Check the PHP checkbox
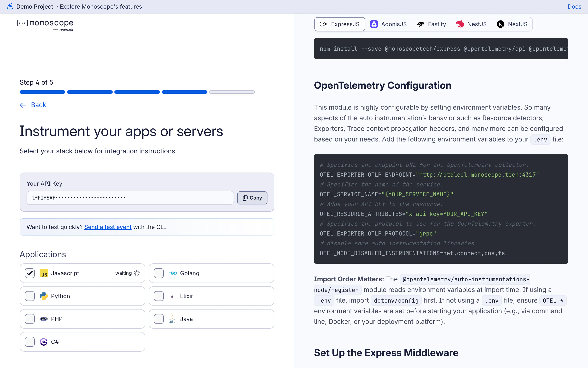 tap(30, 319)
